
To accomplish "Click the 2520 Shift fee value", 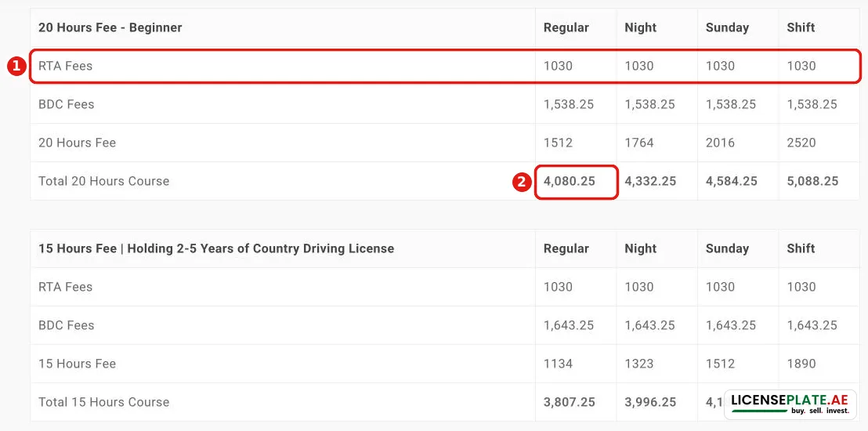I will point(801,143).
